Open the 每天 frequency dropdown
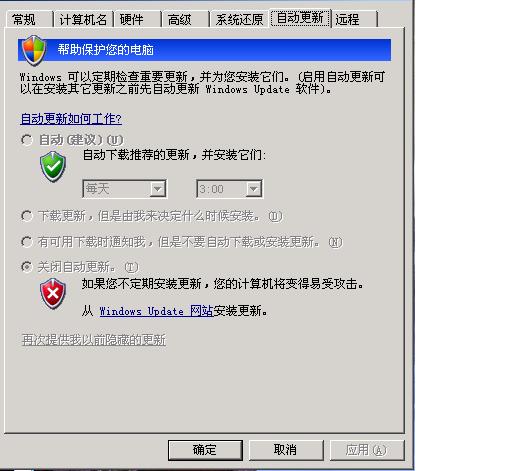 coord(124,189)
